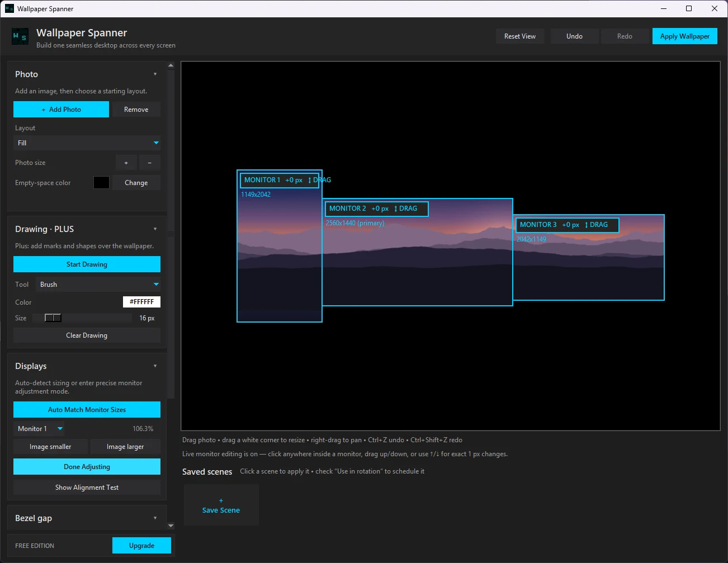728x563 pixels.
Task: Click the FREE EDITION label
Action: click(35, 546)
